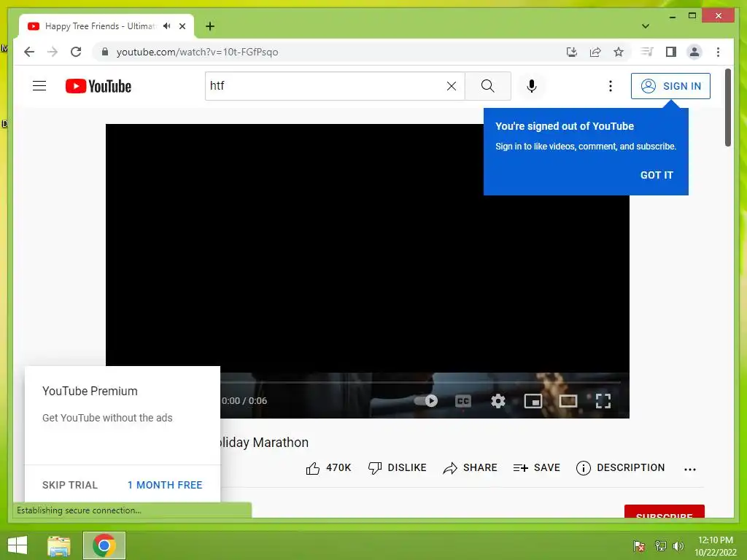Viewport: 747px width, 560px height.
Task: Open YouTube settings three-dot menu
Action: (x=611, y=86)
